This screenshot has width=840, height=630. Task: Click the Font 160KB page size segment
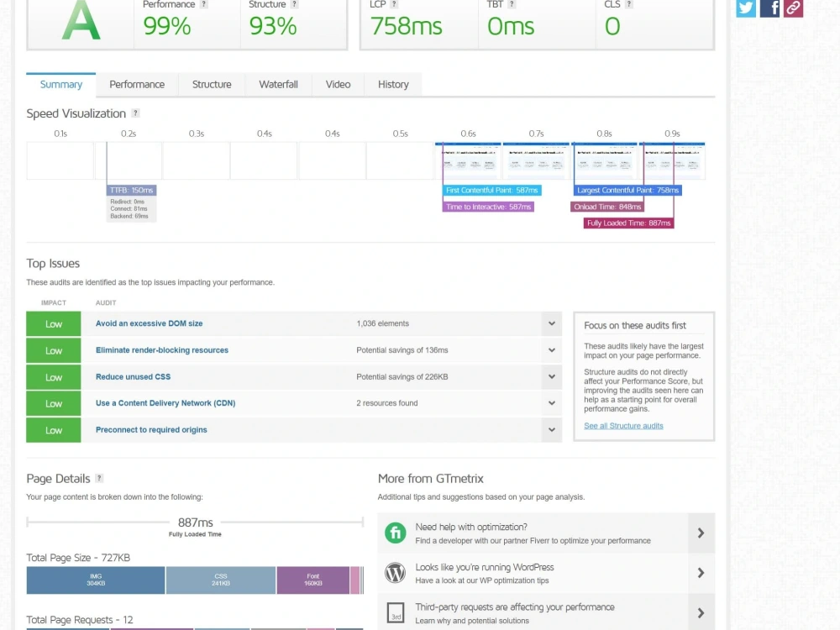312,580
